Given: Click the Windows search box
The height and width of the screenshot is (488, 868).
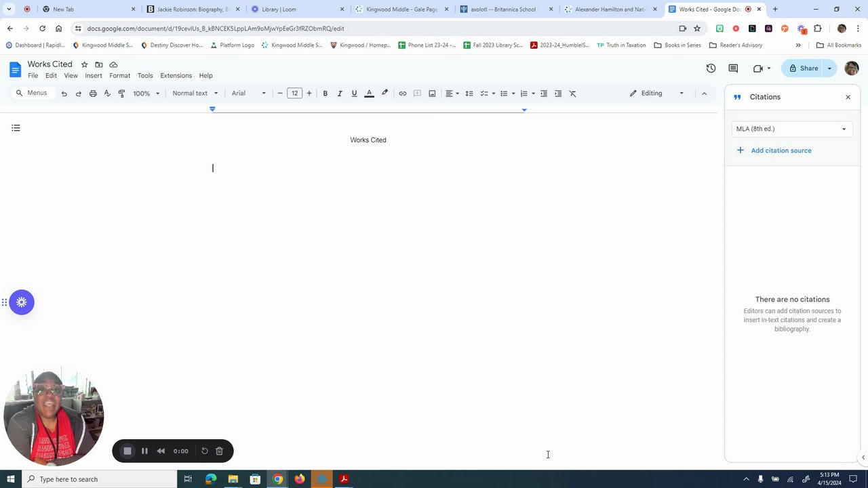Looking at the screenshot, I should (x=99, y=479).
